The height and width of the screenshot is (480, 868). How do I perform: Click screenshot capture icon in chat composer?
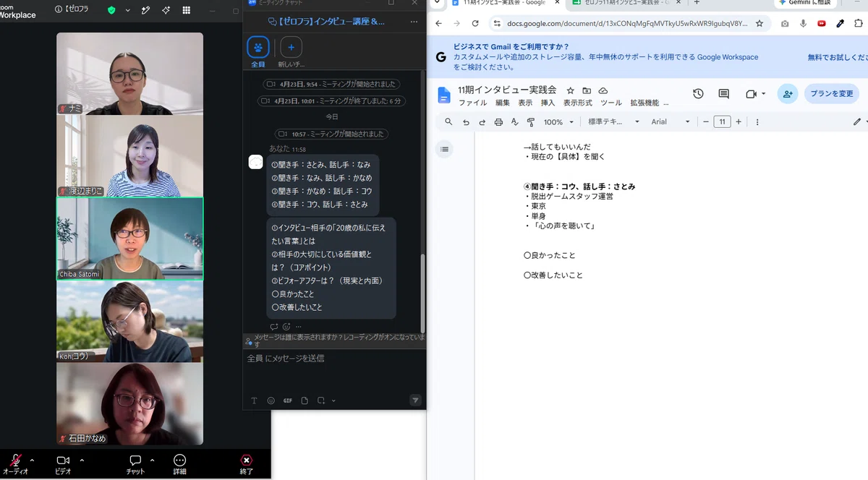point(322,400)
